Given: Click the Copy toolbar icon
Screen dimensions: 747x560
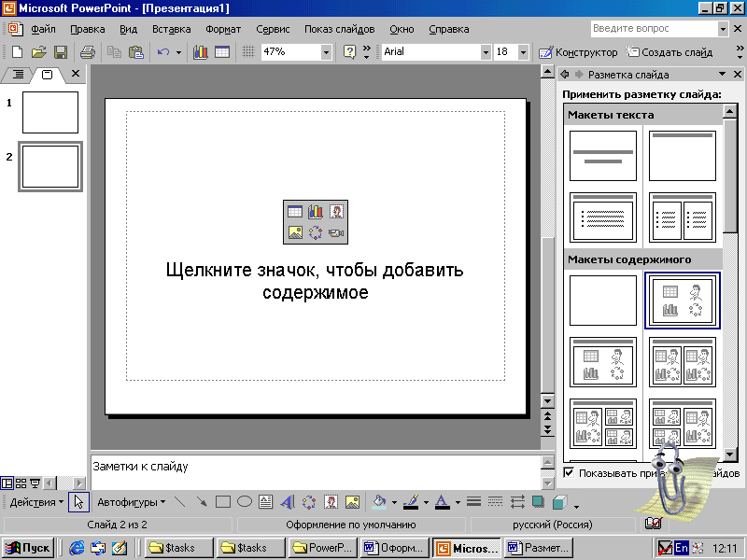Looking at the screenshot, I should pos(114,52).
